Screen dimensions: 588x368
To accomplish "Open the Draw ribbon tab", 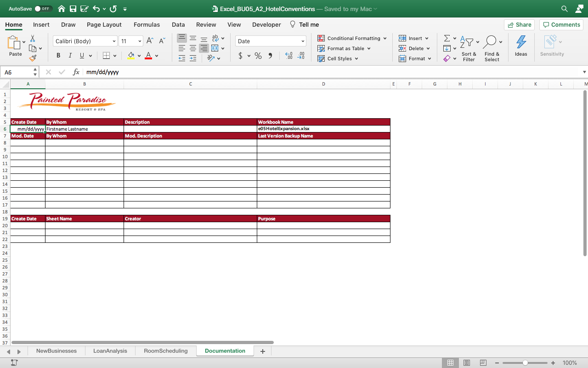I will [x=68, y=25].
